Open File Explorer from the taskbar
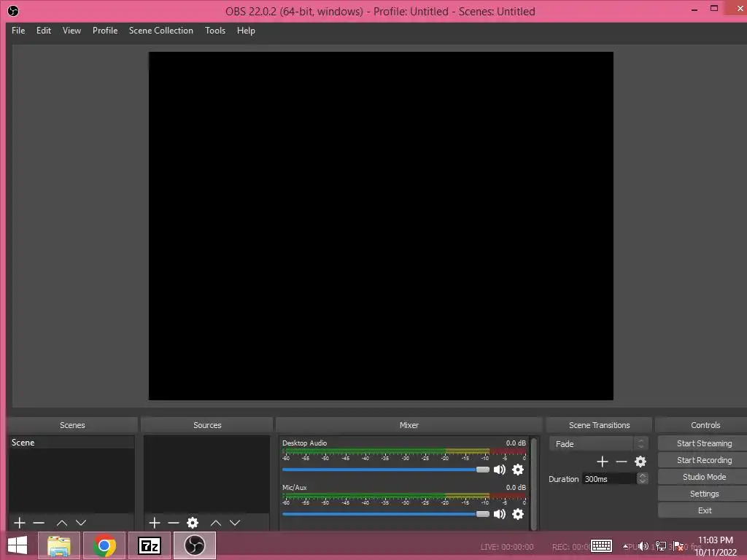 pos(59,545)
